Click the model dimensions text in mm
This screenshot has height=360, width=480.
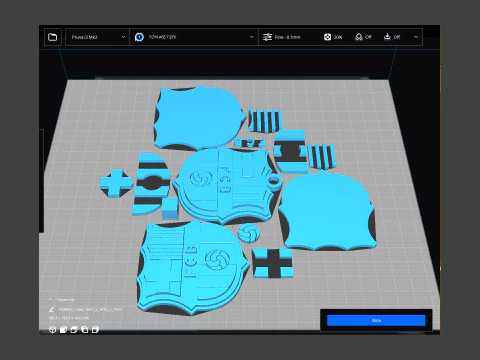69,318
